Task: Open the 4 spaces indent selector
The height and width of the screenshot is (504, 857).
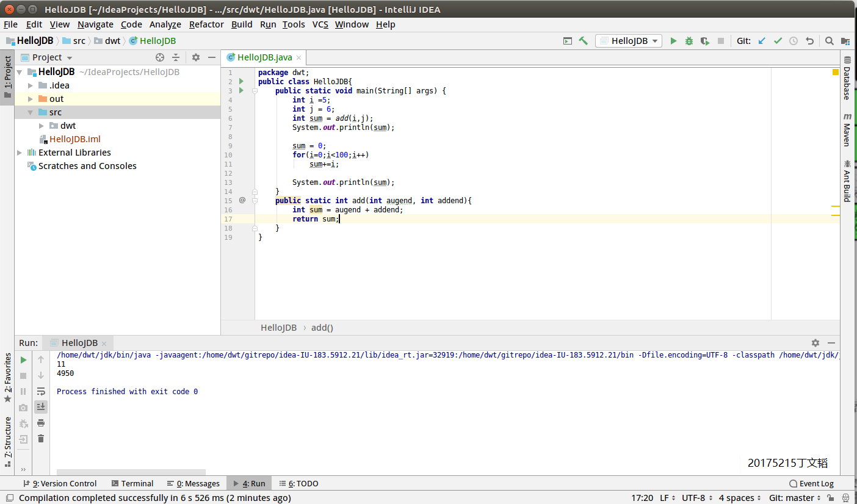Action: [740, 498]
